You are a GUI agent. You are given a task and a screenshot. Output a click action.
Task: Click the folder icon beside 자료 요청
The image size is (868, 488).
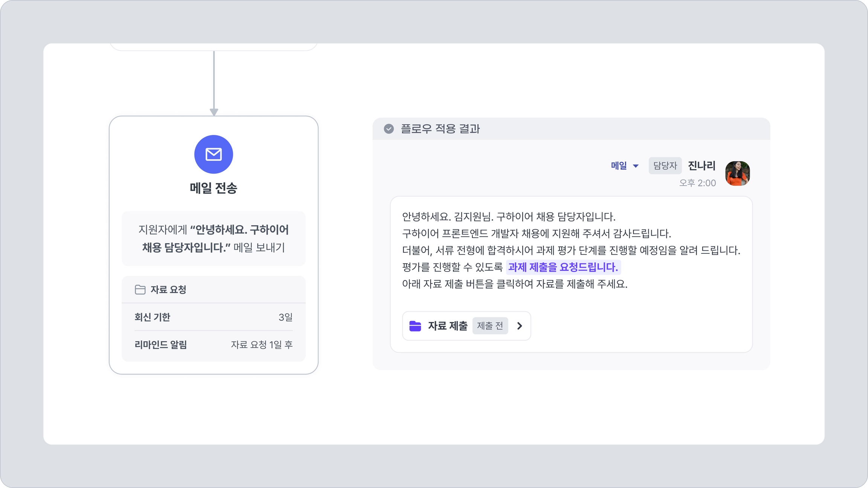coord(140,290)
